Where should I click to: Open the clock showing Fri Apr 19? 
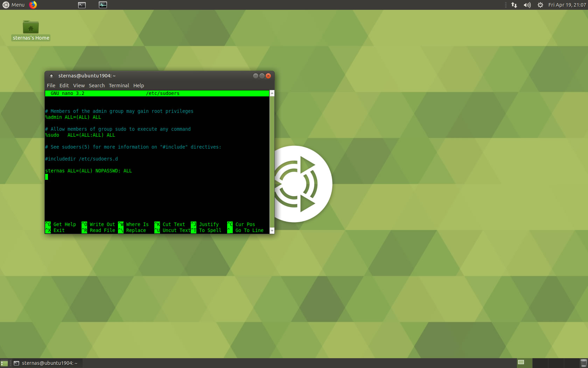pos(567,5)
